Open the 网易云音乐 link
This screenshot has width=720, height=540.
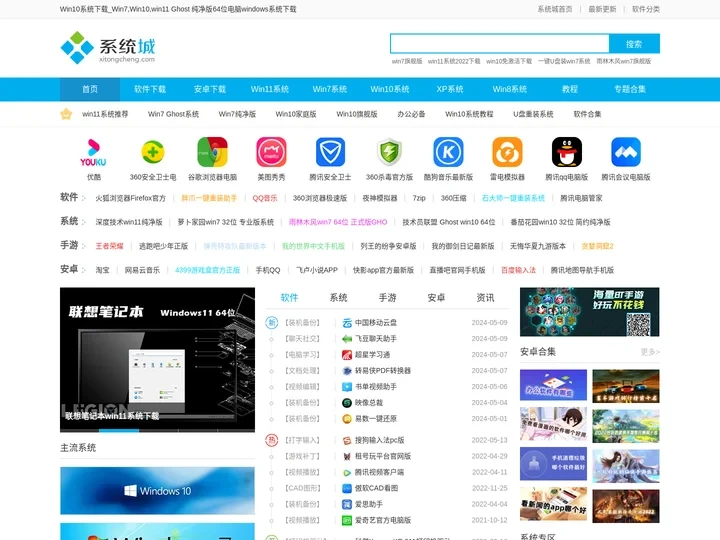(x=142, y=270)
